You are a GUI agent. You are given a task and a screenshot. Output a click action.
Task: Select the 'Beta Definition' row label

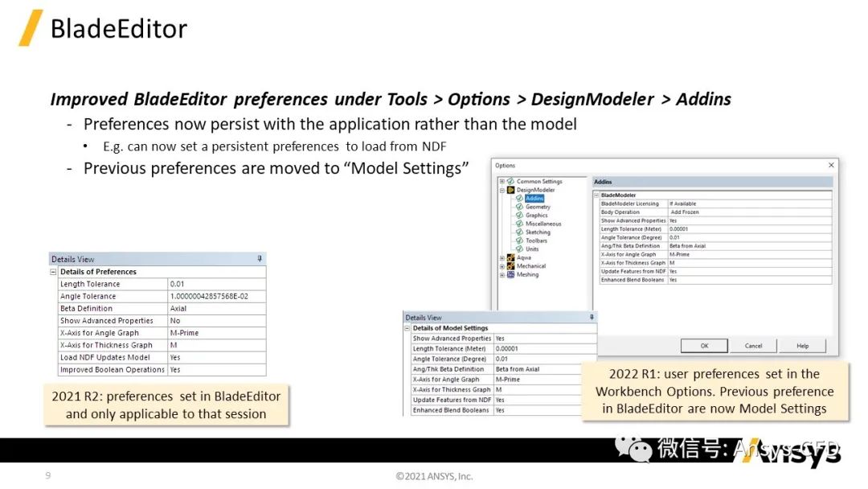86,309
